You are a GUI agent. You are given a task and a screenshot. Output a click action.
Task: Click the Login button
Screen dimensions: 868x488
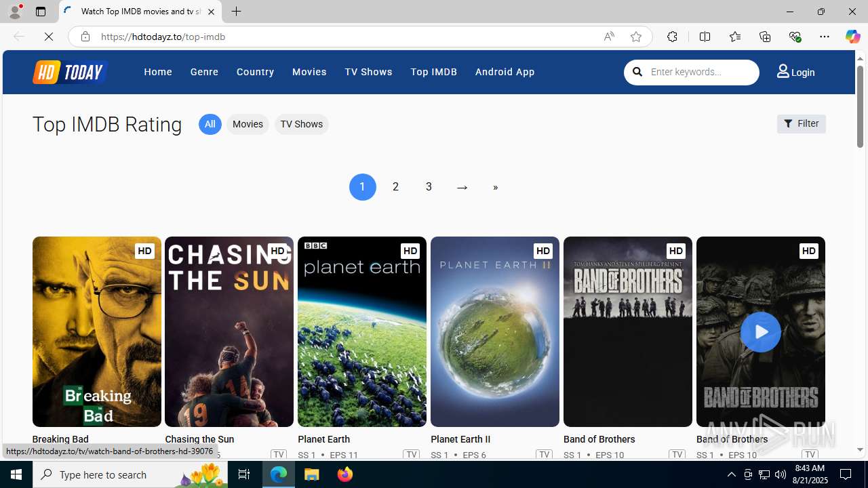[x=796, y=72]
